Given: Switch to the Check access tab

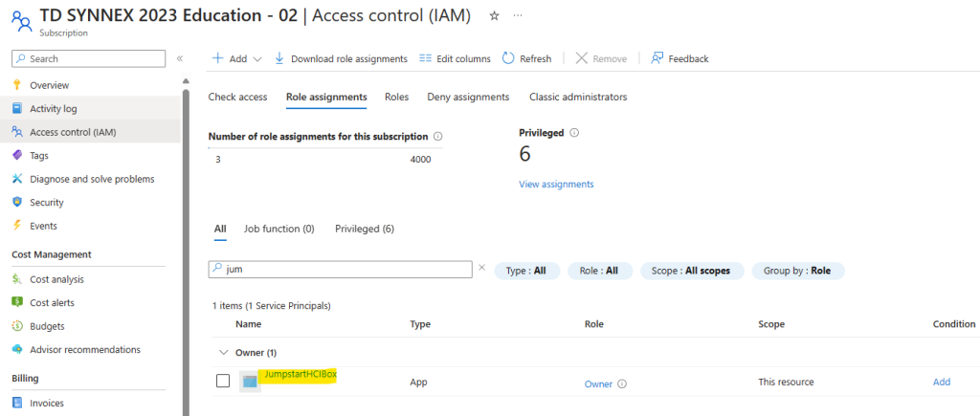Looking at the screenshot, I should pos(237,97).
